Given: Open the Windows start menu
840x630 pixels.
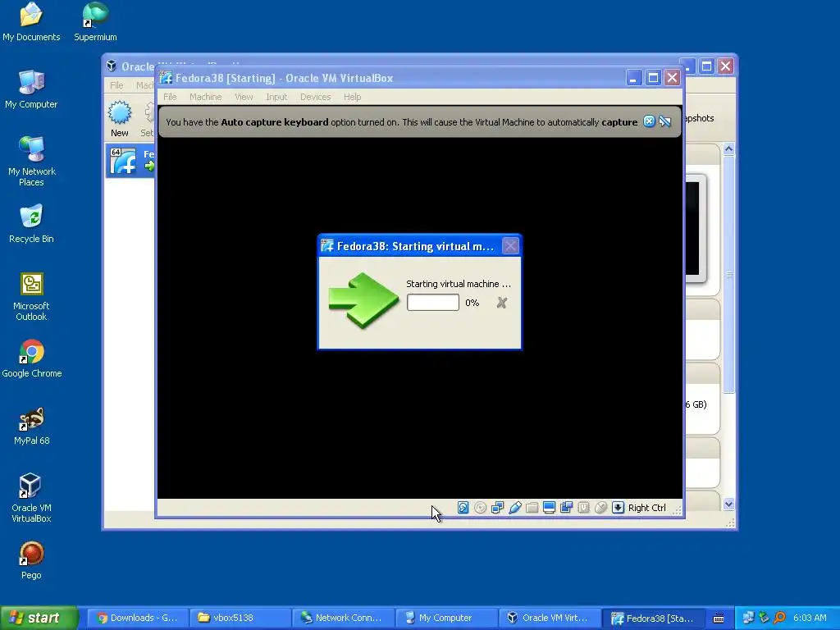Looking at the screenshot, I should click(39, 618).
